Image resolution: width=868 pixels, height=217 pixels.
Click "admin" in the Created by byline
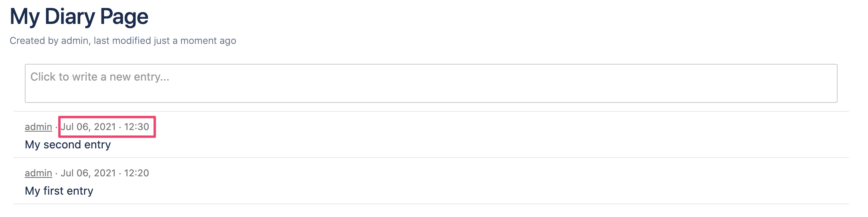(x=74, y=41)
